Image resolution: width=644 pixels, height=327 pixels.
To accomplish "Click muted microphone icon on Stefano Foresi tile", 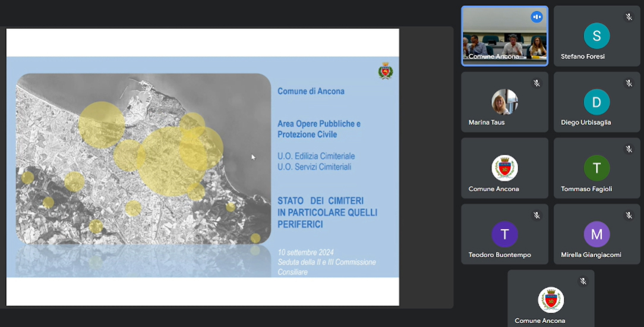I will pyautogui.click(x=629, y=17).
